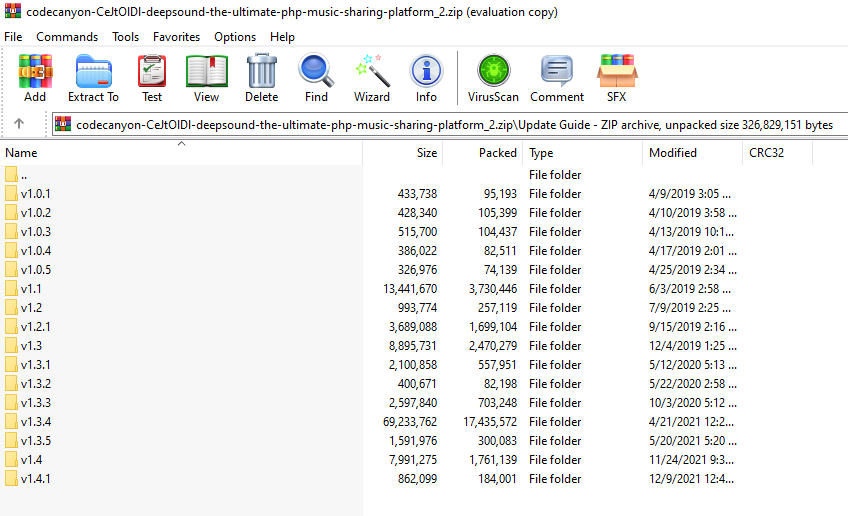Open the Options menu
This screenshot has width=848, height=516.
(x=235, y=37)
